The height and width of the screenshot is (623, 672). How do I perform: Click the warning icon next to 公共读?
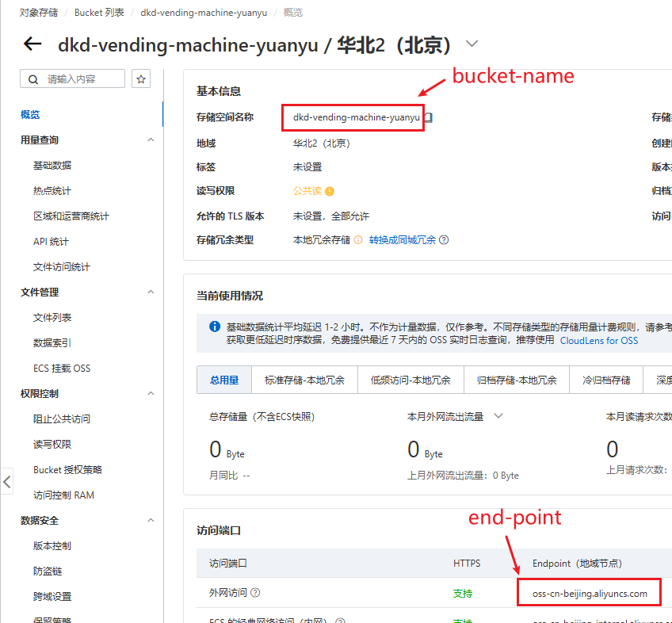pyautogui.click(x=330, y=192)
